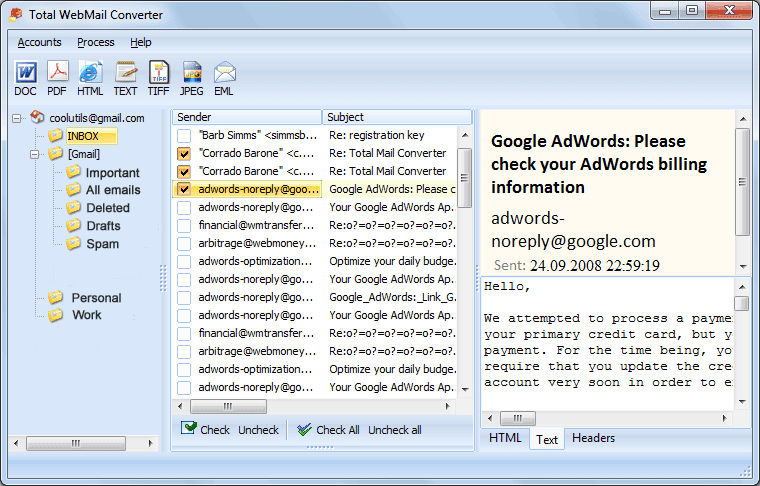Sort emails by the Subject column header
The width and height of the screenshot is (760, 486).
(397, 117)
